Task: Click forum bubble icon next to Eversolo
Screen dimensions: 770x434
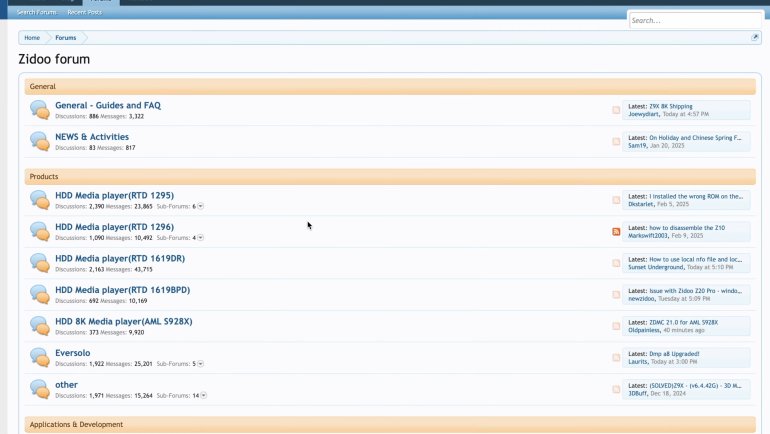Action: pyautogui.click(x=40, y=357)
